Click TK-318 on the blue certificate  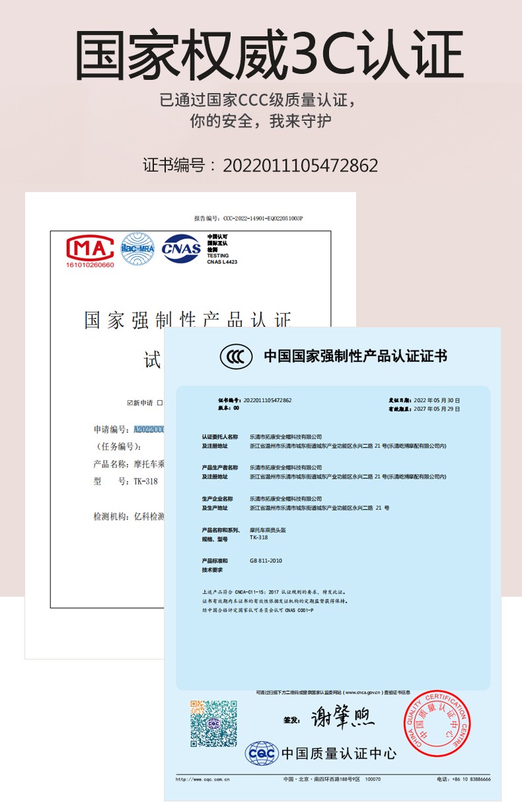258,537
